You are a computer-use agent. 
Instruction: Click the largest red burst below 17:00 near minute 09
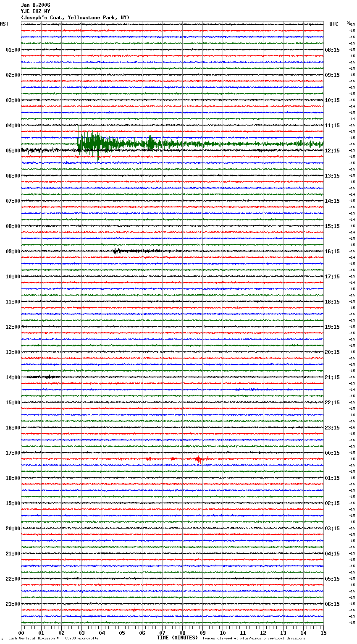(x=199, y=459)
